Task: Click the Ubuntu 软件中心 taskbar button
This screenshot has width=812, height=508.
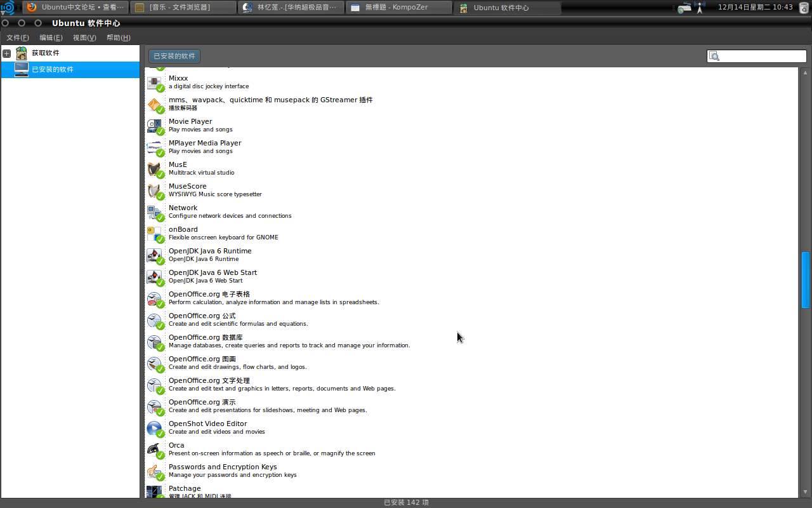Action: [507, 8]
